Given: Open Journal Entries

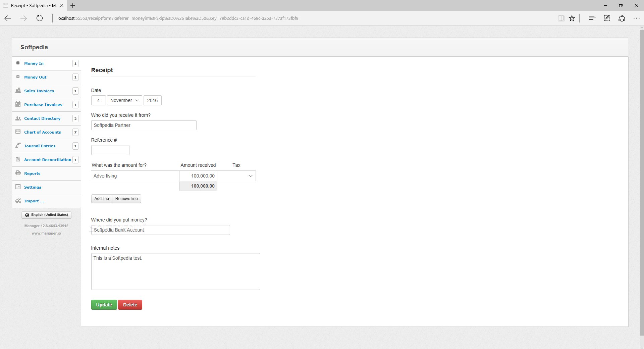Looking at the screenshot, I should (x=40, y=146).
